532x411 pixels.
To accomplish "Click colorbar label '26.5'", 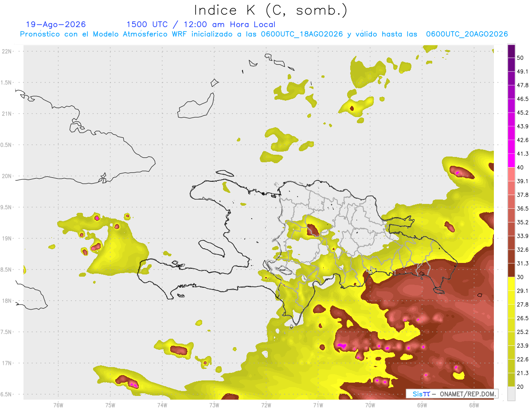I will point(523,318).
